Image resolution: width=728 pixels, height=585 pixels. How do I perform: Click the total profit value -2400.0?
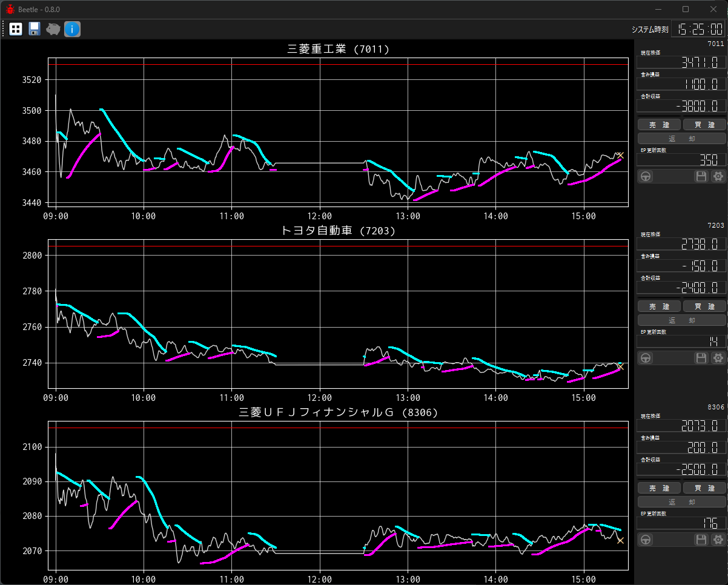coord(681,288)
